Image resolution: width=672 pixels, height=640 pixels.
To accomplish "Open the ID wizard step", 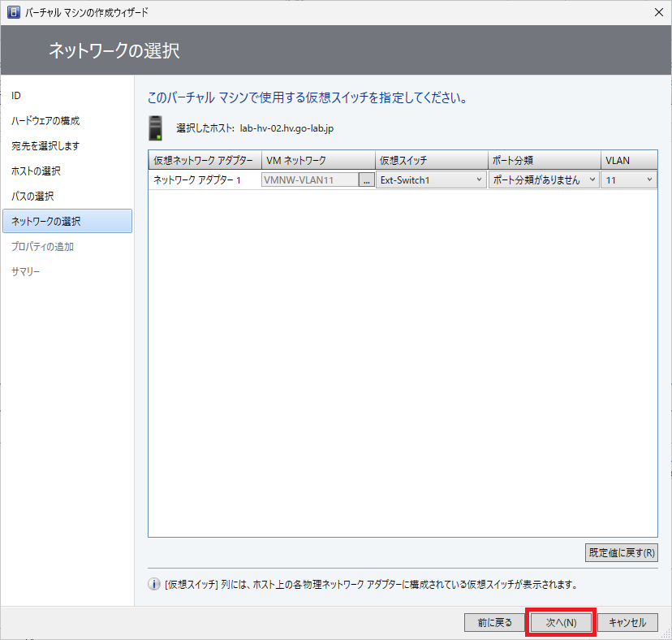I will click(16, 96).
